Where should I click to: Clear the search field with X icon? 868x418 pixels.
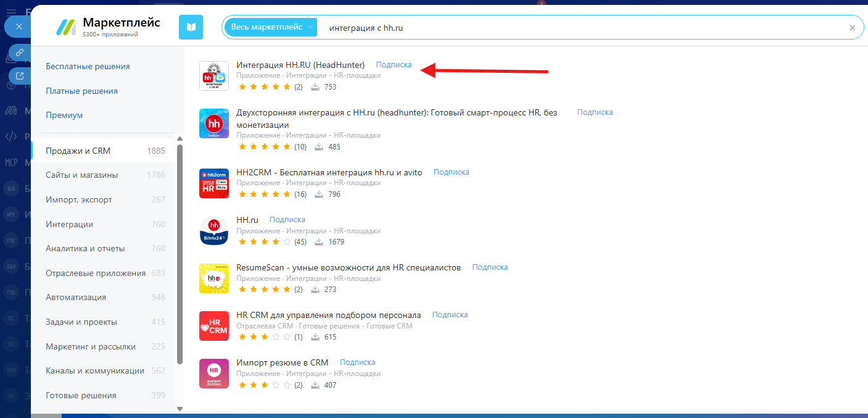click(x=852, y=28)
